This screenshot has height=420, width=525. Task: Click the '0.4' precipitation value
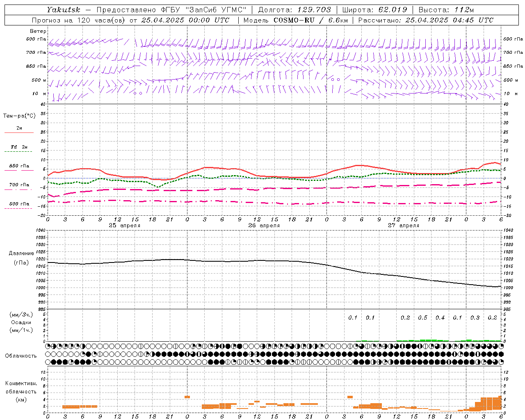pyautogui.click(x=440, y=318)
